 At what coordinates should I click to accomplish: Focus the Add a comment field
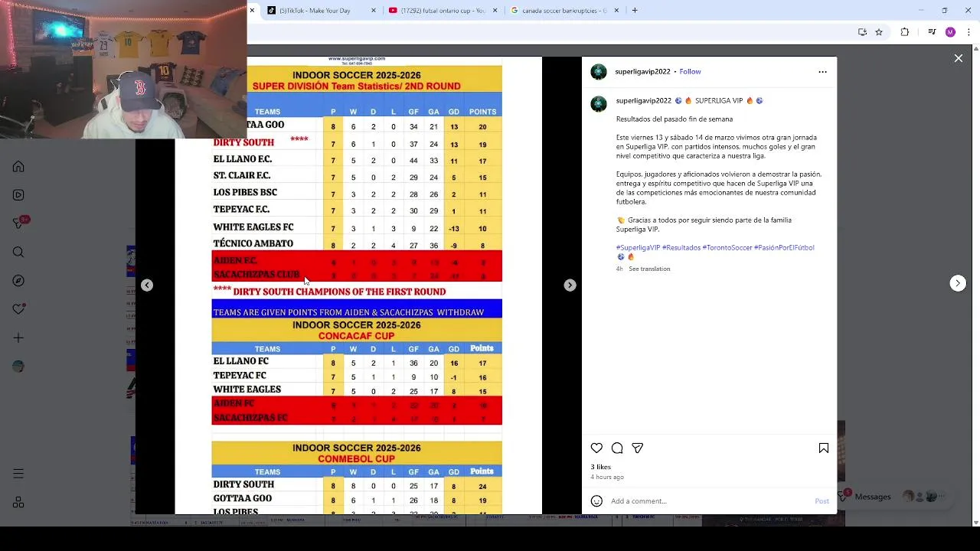click(708, 501)
